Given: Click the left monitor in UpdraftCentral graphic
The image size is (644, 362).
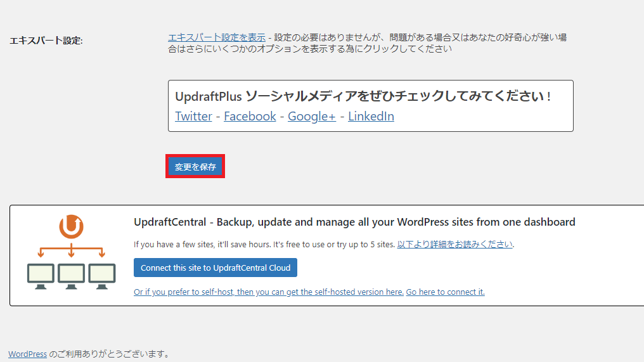Looking at the screenshot, I should 41,274.
